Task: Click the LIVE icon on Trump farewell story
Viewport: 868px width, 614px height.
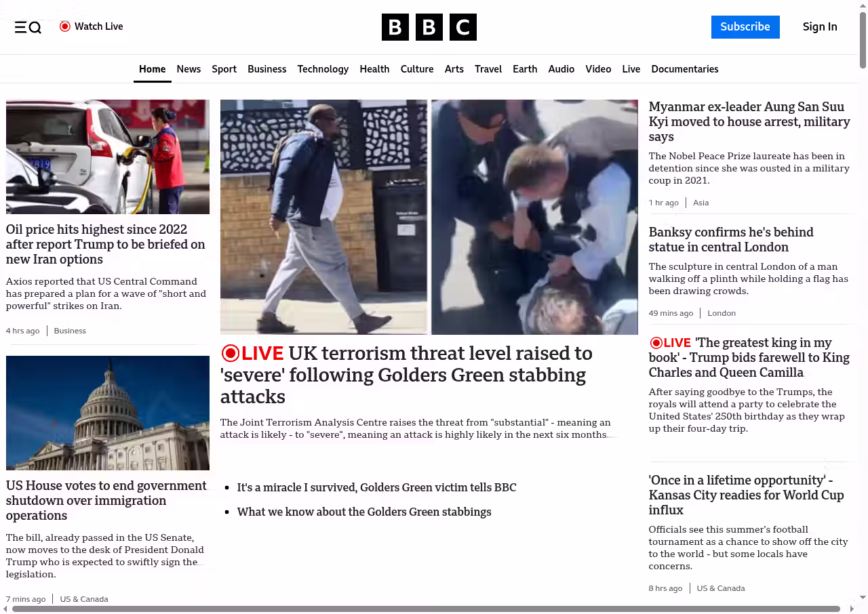Action: coord(656,343)
